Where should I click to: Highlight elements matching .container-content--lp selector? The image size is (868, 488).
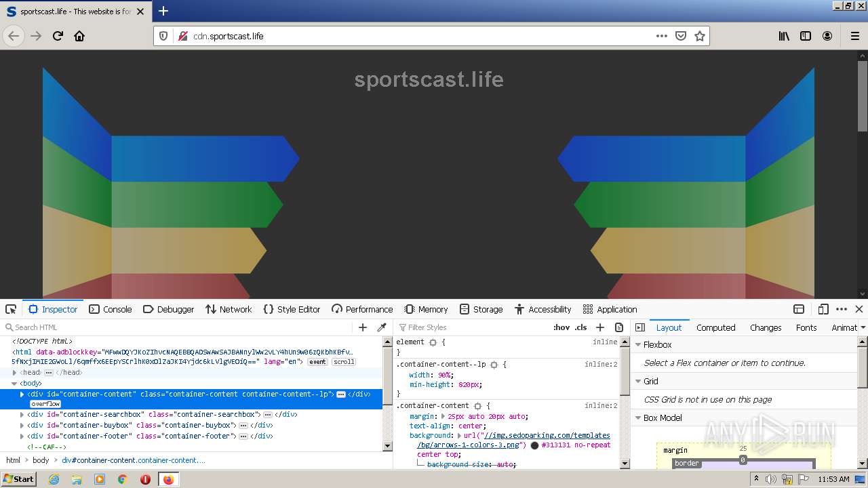494,365
